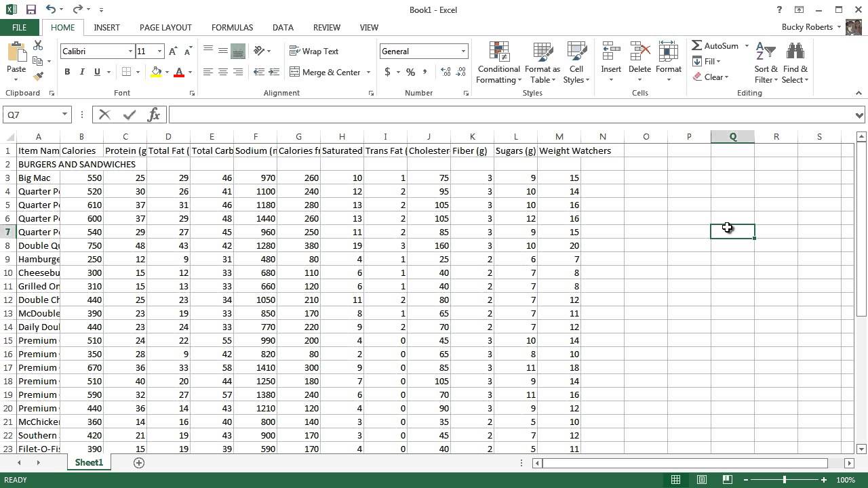Apply the yellow fill color

[157, 72]
